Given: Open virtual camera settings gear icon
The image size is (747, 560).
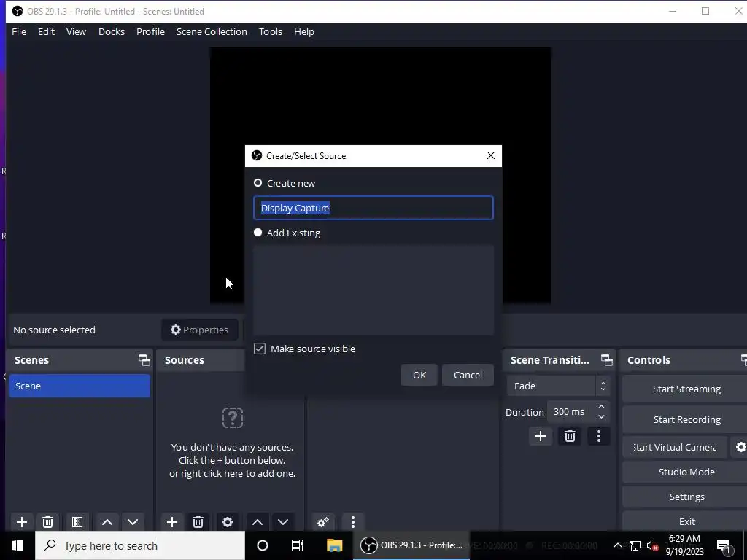Looking at the screenshot, I should [740, 447].
